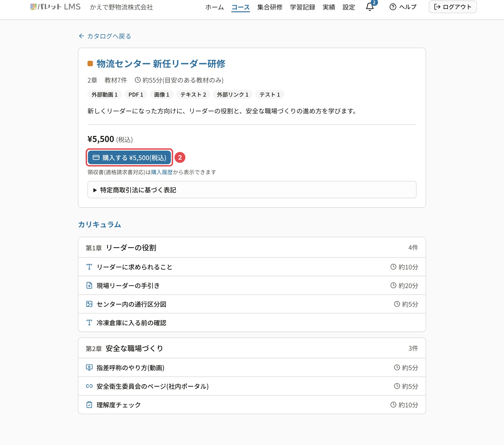Open the 購入履歴 link
This screenshot has width=504, height=445.
[x=162, y=172]
